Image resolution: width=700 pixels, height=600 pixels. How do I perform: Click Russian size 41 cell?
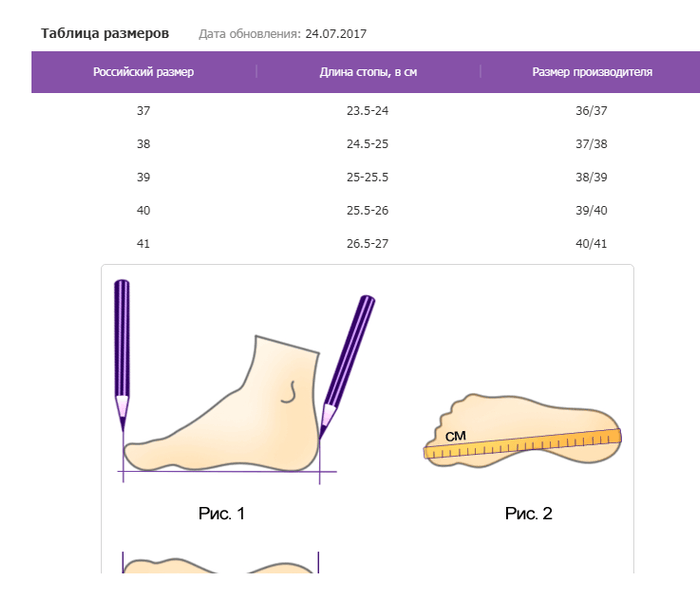pyautogui.click(x=143, y=244)
